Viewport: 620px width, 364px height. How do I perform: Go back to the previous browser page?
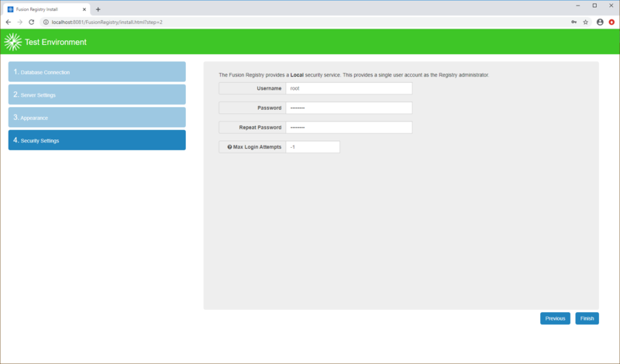coord(9,22)
